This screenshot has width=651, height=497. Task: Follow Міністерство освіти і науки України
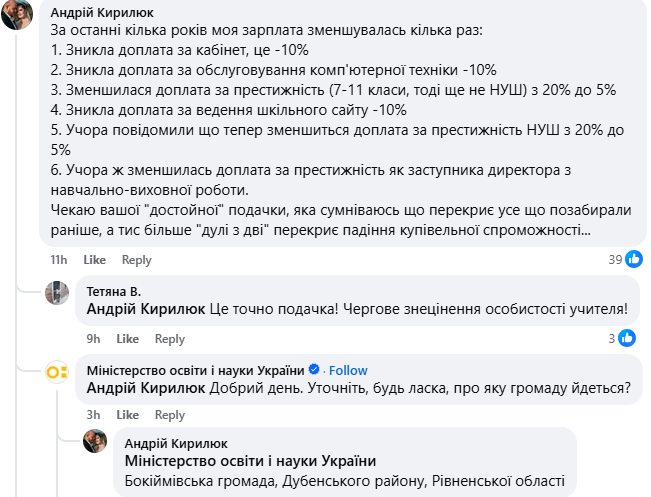coord(348,370)
